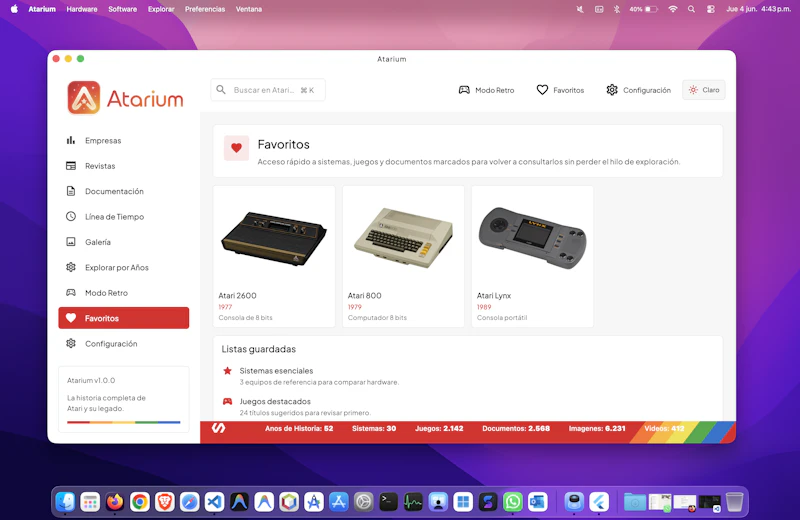800x520 pixels.
Task: Open WhatsApp from the dock
Action: [513, 502]
